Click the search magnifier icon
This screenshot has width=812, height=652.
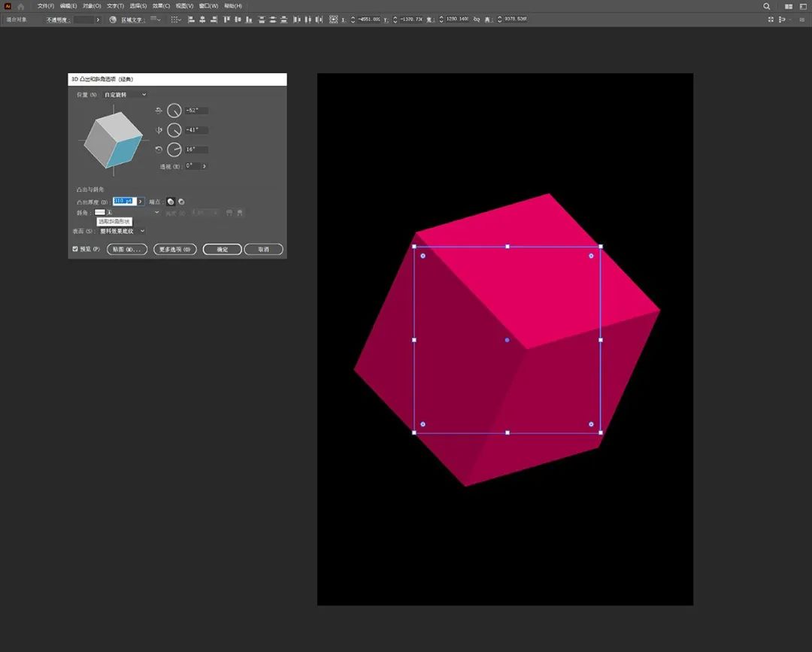coord(767,6)
